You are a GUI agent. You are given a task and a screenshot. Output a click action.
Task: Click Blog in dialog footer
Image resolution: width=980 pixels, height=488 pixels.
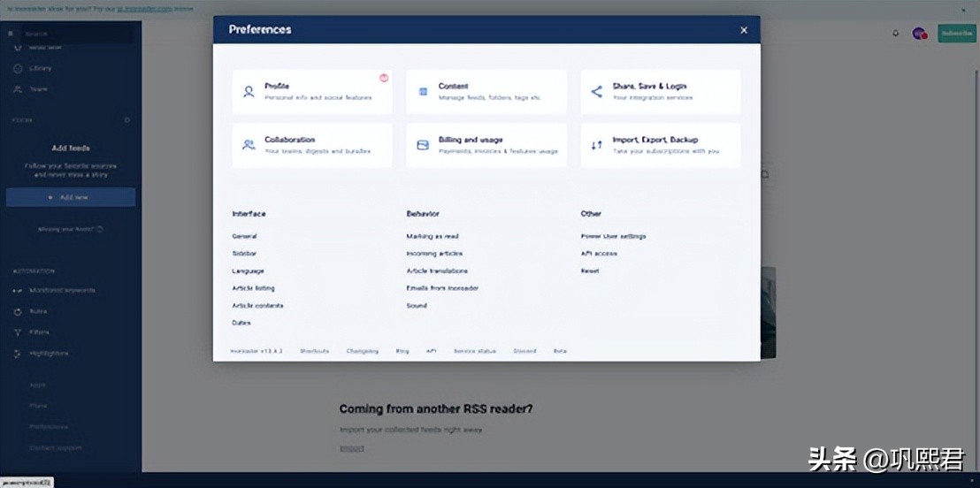[402, 351]
